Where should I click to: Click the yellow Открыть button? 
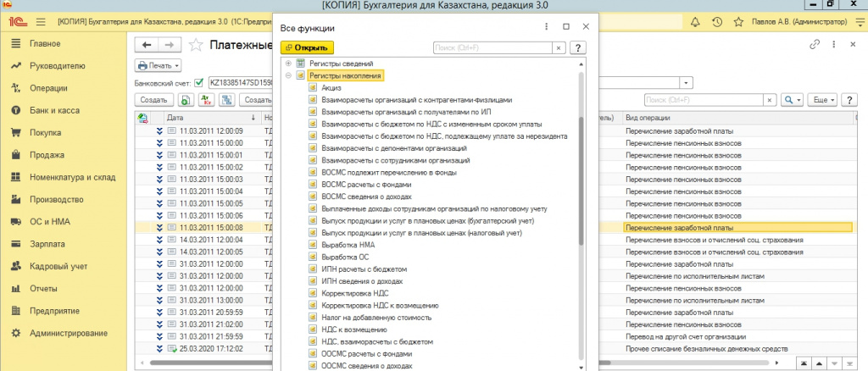(307, 48)
